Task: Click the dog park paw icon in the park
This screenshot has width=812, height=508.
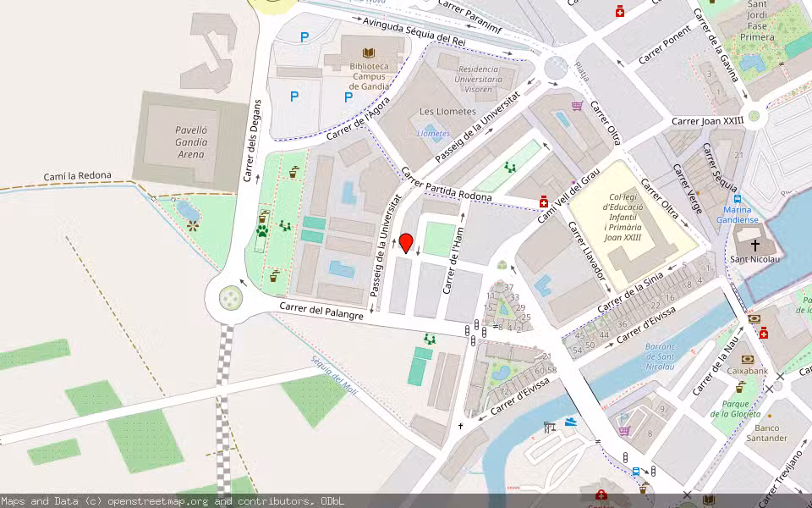Action: (x=263, y=230)
